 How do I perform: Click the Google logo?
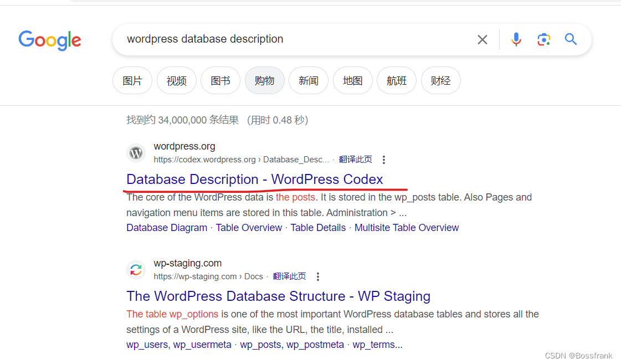point(50,40)
